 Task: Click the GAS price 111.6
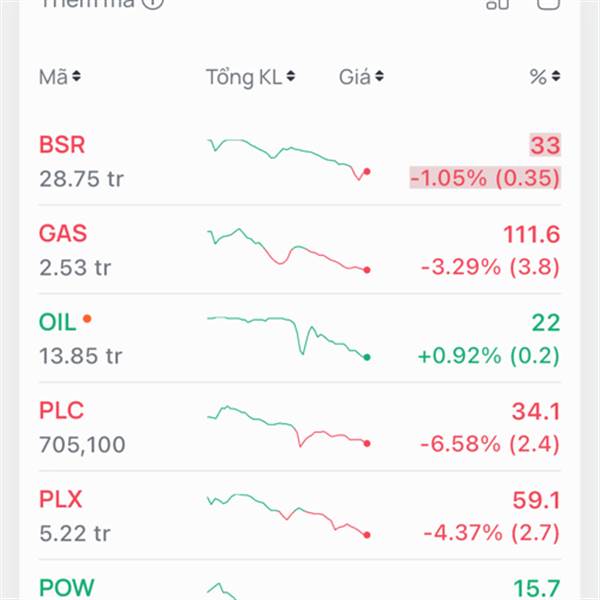click(x=530, y=234)
